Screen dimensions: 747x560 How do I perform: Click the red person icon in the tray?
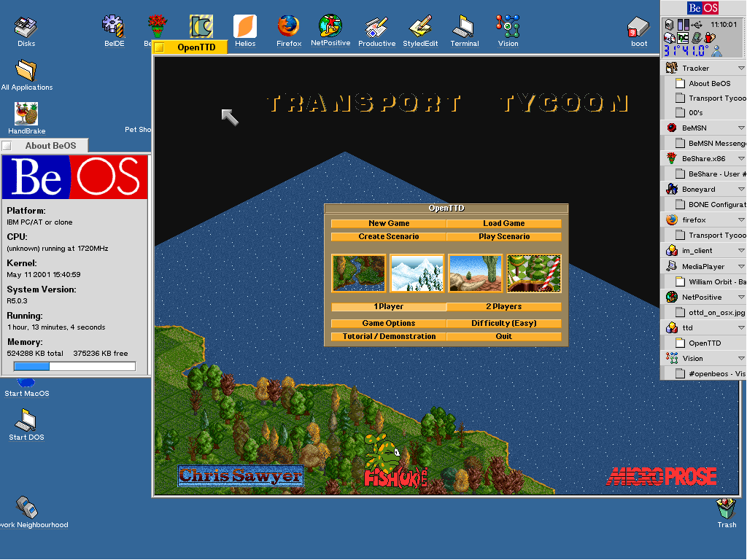click(x=709, y=38)
